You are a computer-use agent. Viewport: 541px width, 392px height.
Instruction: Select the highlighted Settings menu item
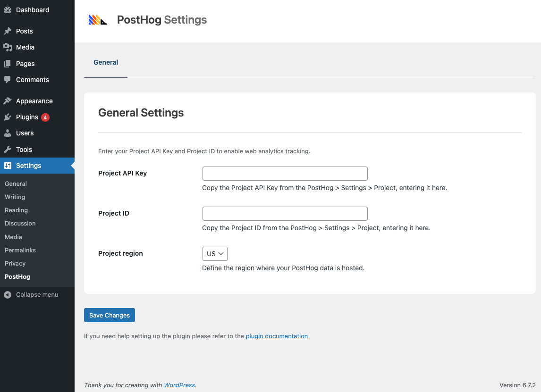click(37, 166)
